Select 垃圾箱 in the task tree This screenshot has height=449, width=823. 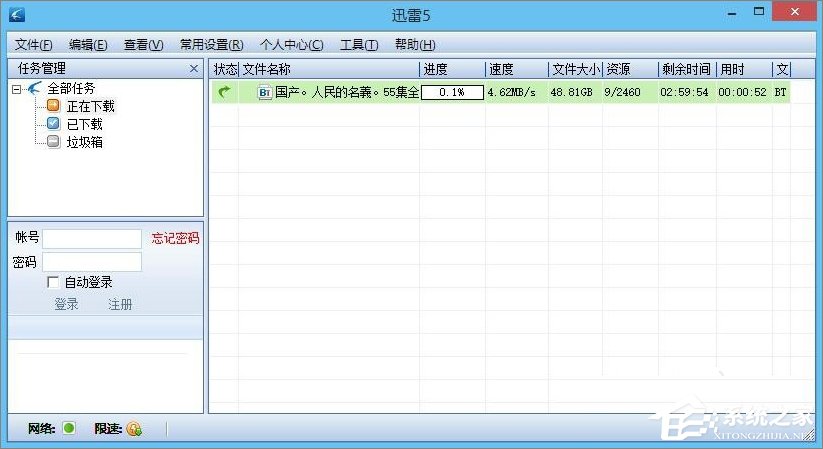pos(85,142)
